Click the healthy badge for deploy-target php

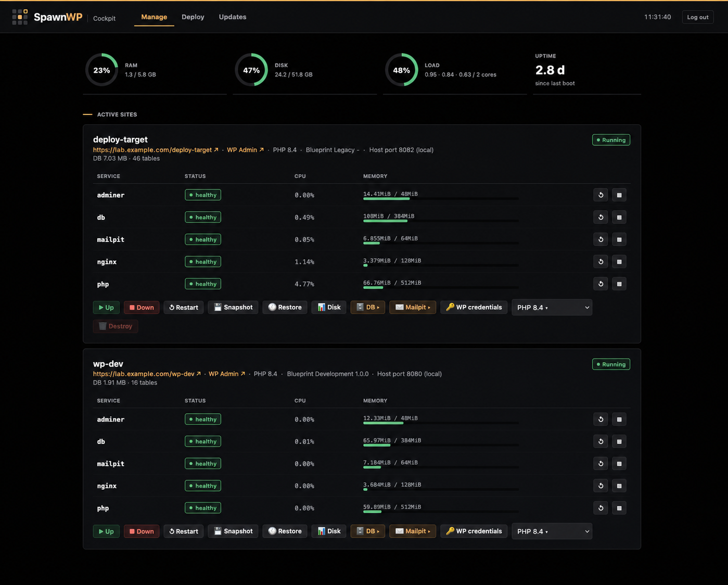pyautogui.click(x=203, y=284)
